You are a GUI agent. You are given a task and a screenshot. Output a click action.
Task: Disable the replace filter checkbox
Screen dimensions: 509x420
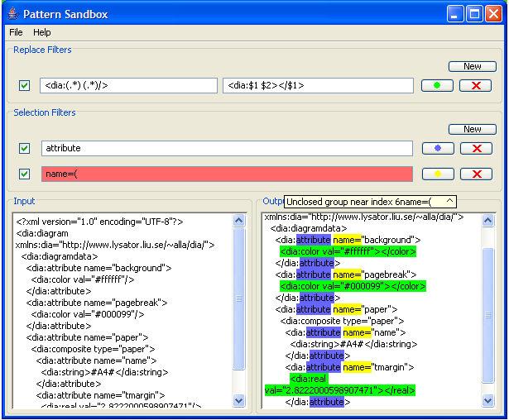tap(25, 85)
